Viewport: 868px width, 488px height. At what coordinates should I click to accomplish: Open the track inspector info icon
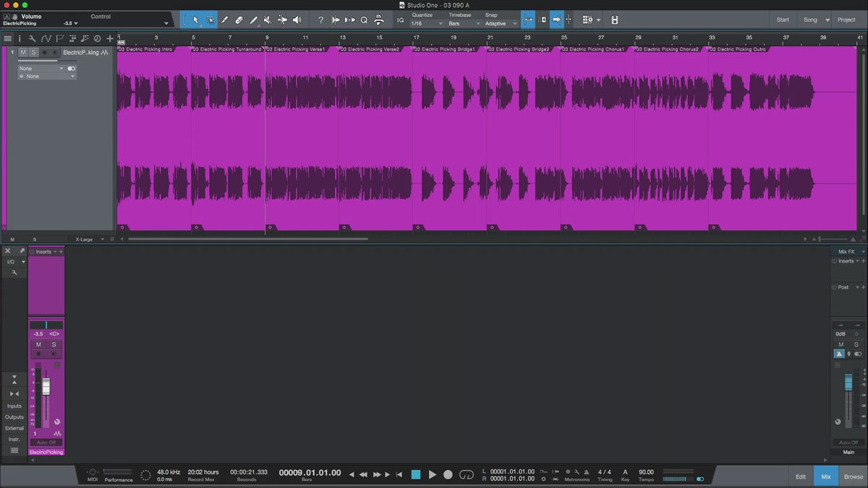20,38
